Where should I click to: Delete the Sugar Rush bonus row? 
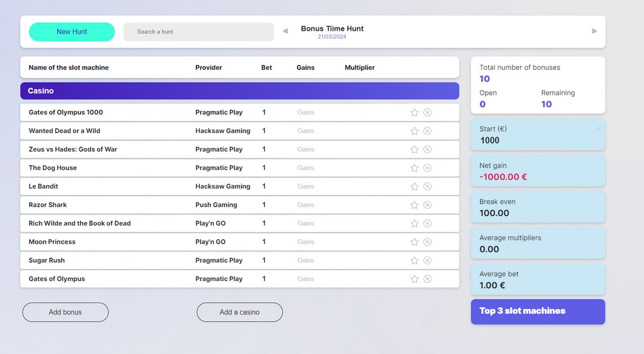(x=427, y=260)
